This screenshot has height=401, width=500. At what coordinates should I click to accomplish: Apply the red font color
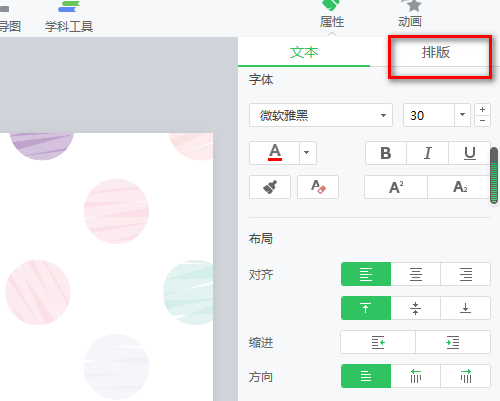point(275,153)
